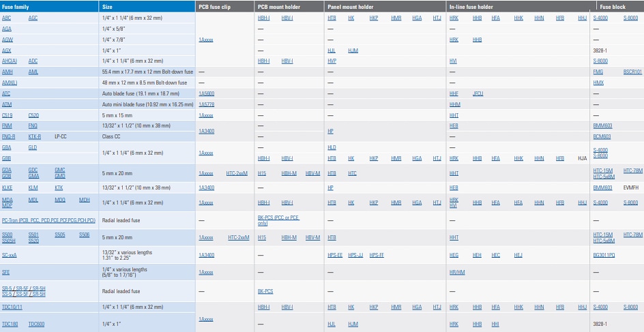Click the BK-PCS link in the SR-5 row

265,291
